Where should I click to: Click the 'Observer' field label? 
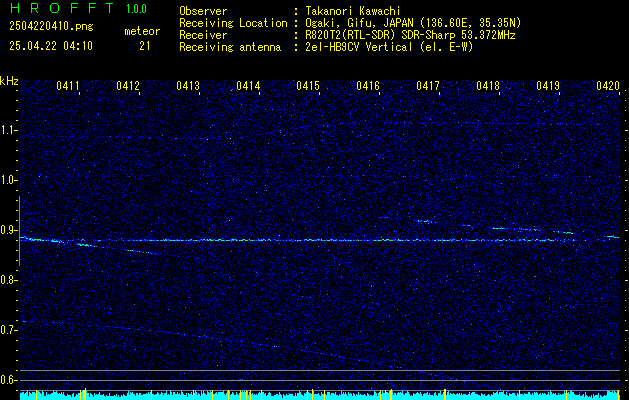pyautogui.click(x=203, y=11)
